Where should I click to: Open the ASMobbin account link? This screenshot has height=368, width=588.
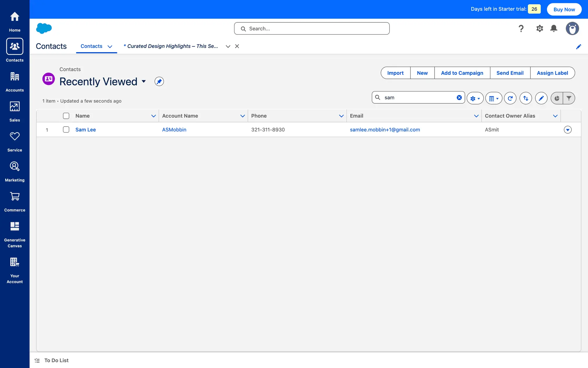click(x=174, y=130)
